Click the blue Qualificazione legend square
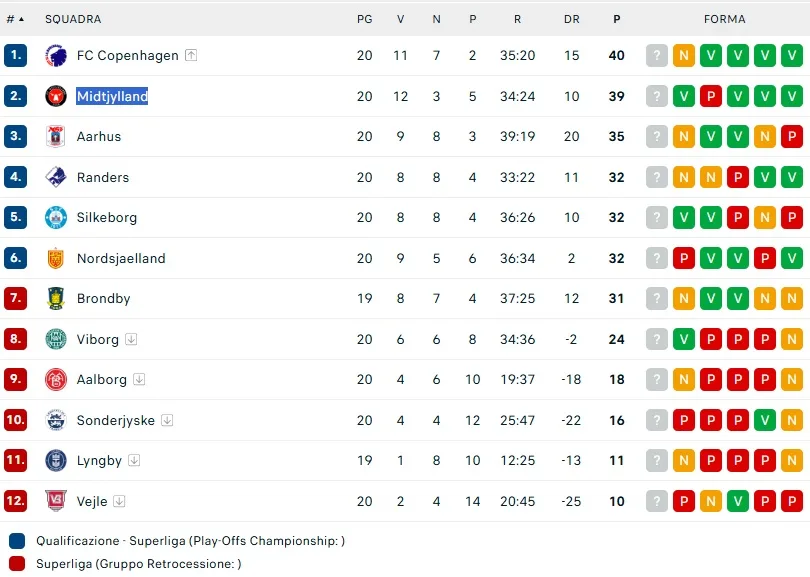810x577 pixels. tap(17, 541)
